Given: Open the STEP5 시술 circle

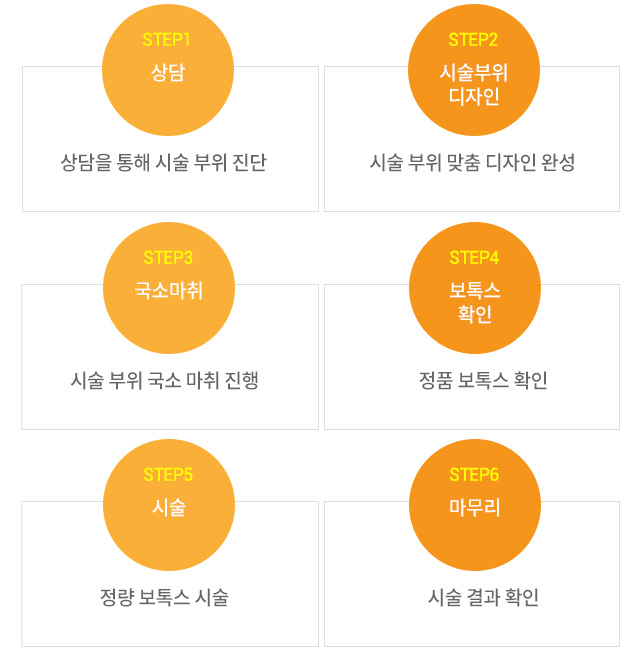Looking at the screenshot, I should tap(169, 505).
